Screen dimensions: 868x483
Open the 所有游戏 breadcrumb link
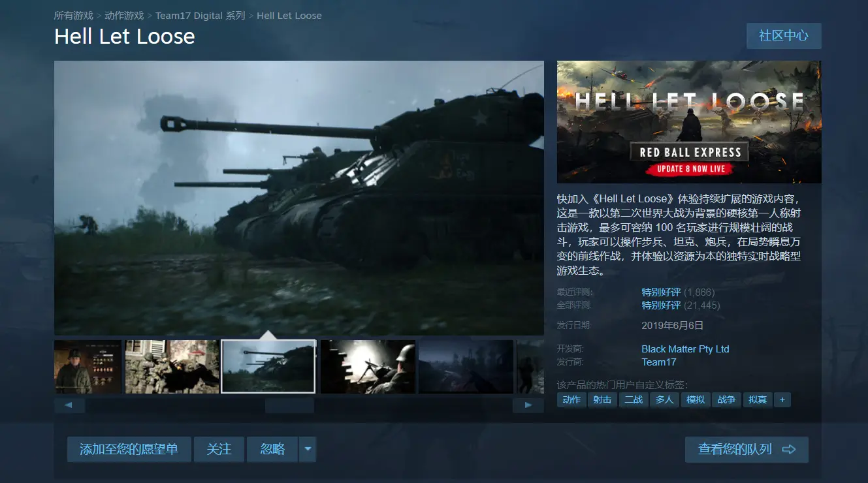point(73,15)
